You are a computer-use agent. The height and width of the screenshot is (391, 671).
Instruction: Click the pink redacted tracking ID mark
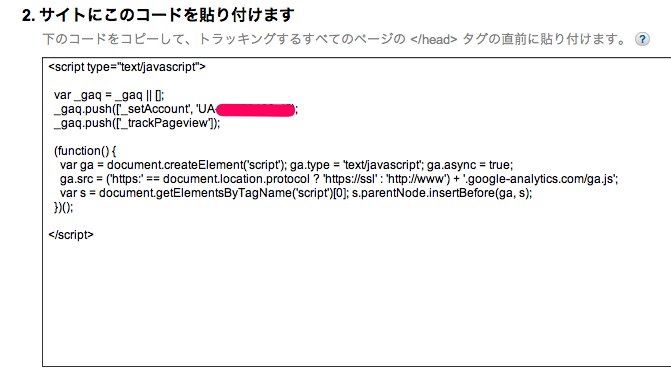255,110
